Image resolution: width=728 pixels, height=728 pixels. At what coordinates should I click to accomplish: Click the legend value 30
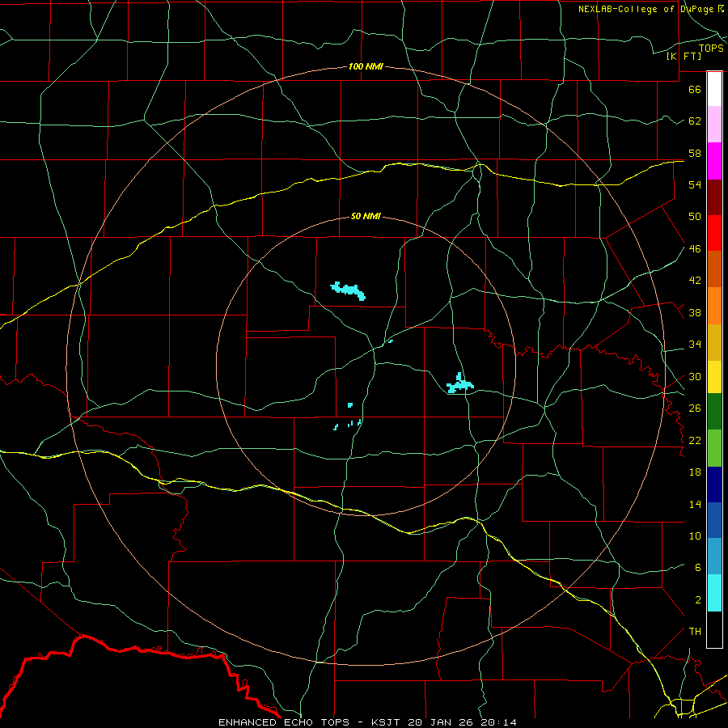(695, 376)
